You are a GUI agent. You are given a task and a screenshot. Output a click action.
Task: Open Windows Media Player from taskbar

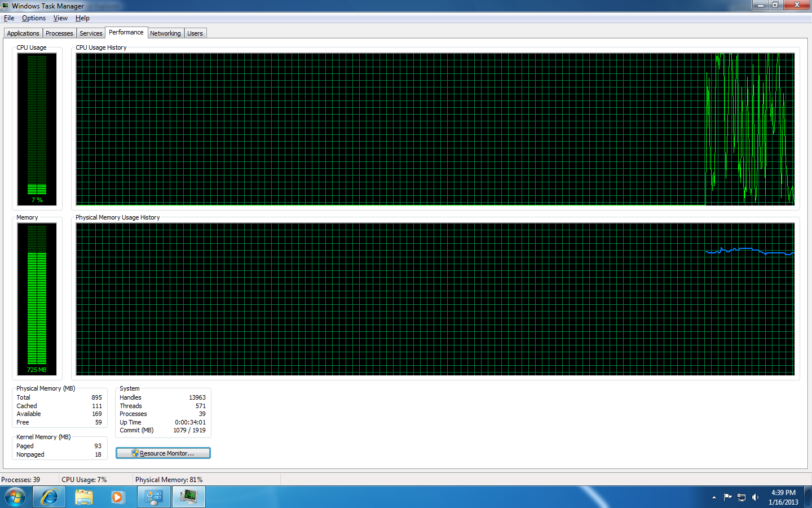118,497
